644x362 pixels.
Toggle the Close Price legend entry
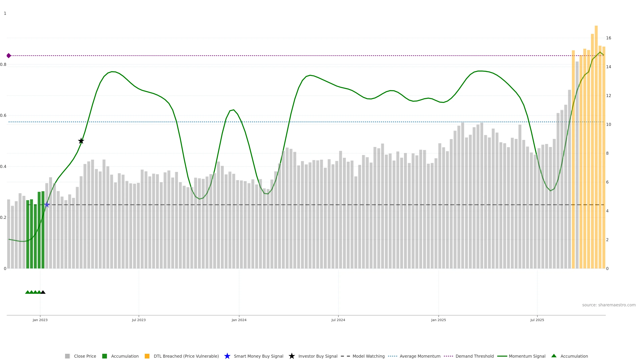85,356
